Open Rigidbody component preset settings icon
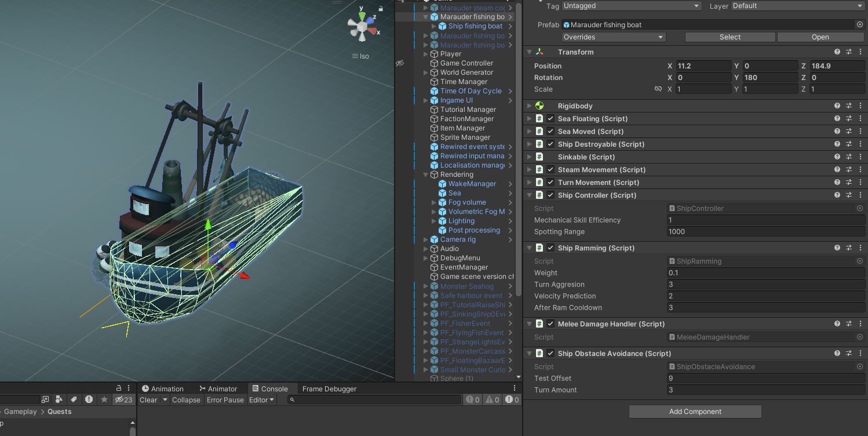868x436 pixels. (x=849, y=106)
